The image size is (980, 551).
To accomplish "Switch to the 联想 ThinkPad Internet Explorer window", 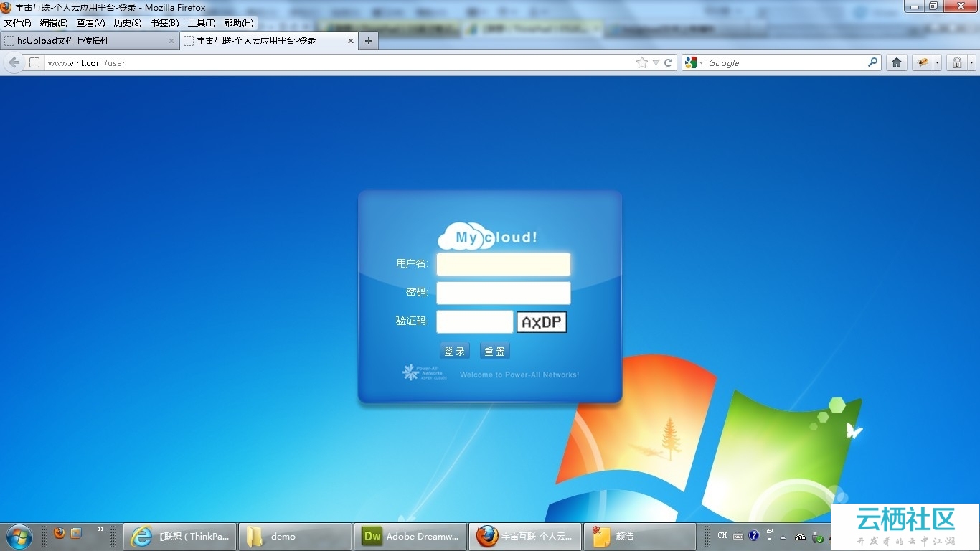I will point(180,536).
